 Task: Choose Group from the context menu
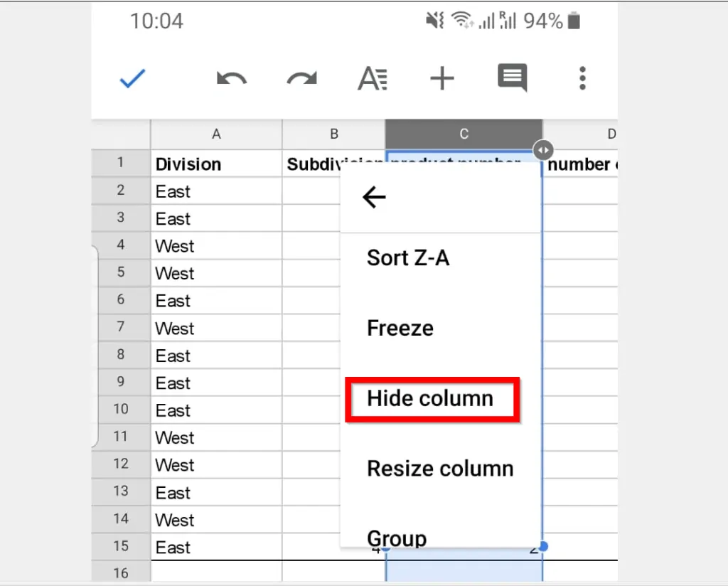pyautogui.click(x=397, y=538)
